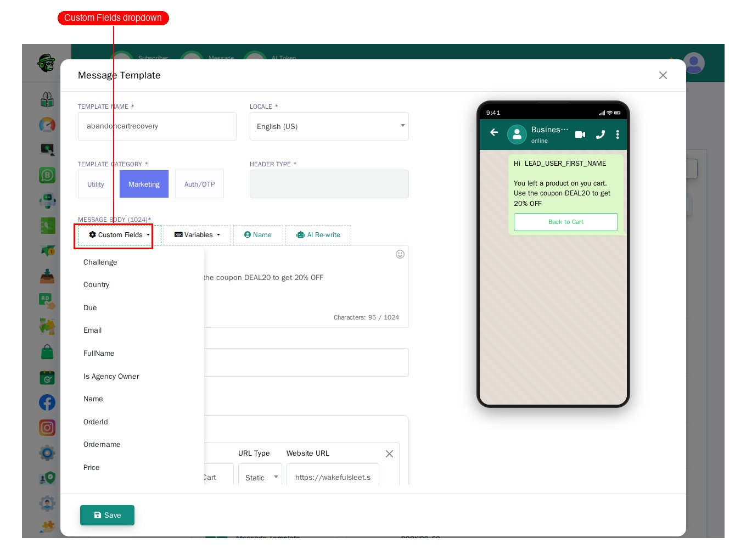This screenshot has width=752, height=560.
Task: Click the Template Name input field
Action: pyautogui.click(x=157, y=126)
